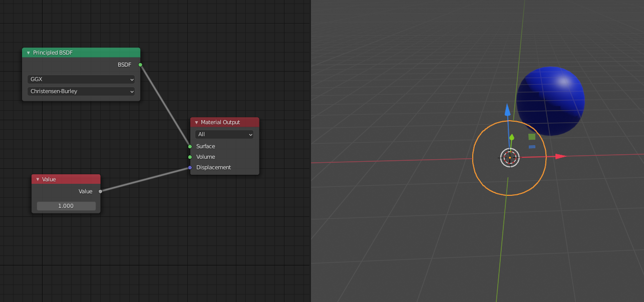The width and height of the screenshot is (644, 302).
Task: Open the Christensen-Burley subsurface method dropdown
Action: pos(81,92)
